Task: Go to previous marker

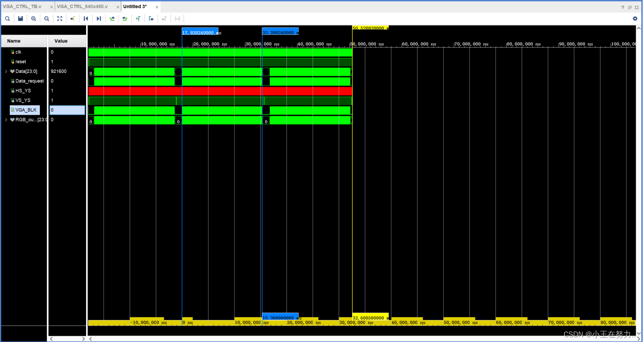Action: [x=151, y=18]
